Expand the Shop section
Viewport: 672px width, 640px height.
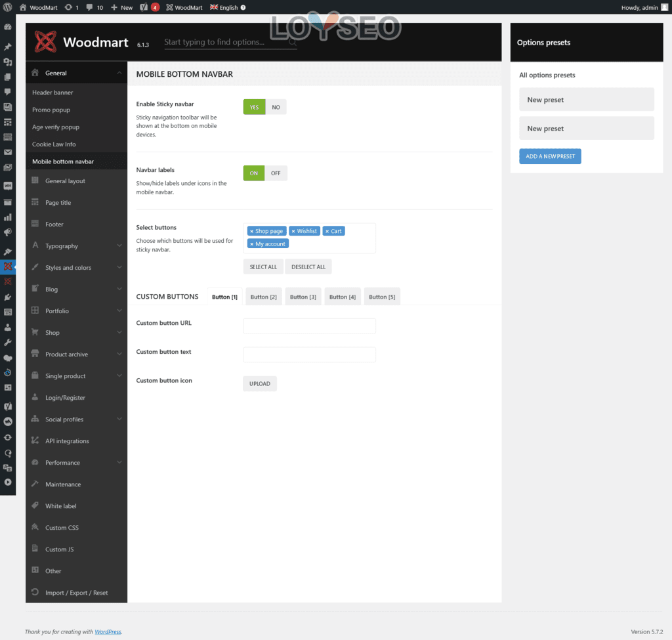click(x=119, y=332)
